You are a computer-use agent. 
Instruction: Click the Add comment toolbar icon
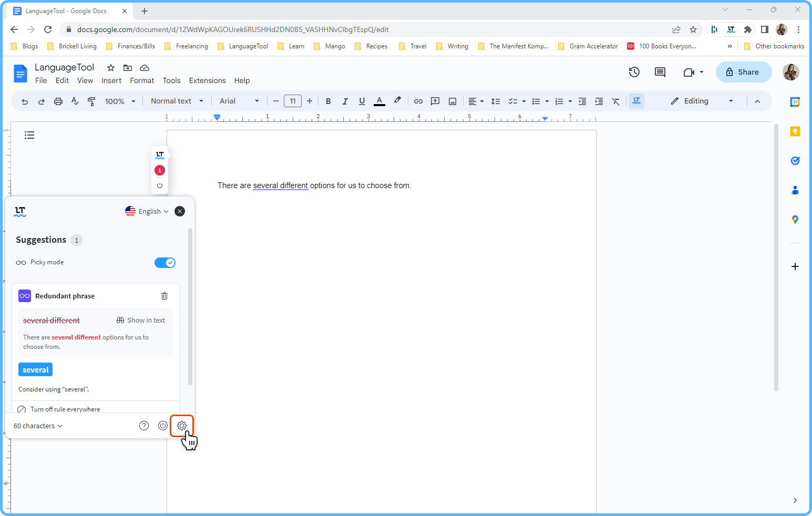click(x=435, y=101)
